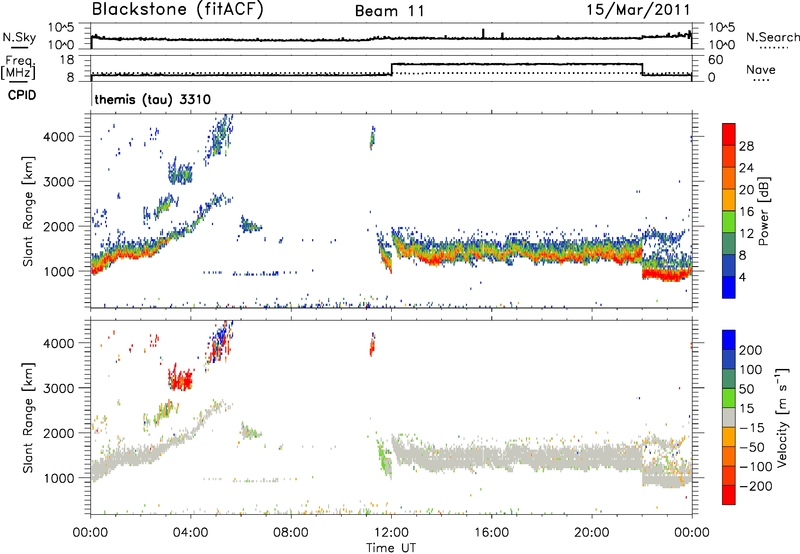Viewport: 800px width, 554px height.
Task: Click the "-15" label on Velocity color bar
Action: tap(752, 428)
